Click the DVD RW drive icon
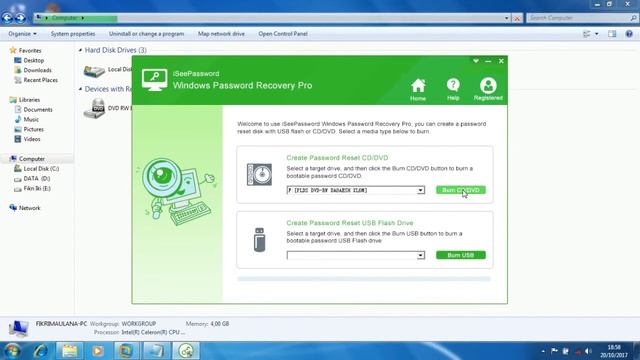The height and width of the screenshot is (360, 640). (94, 109)
